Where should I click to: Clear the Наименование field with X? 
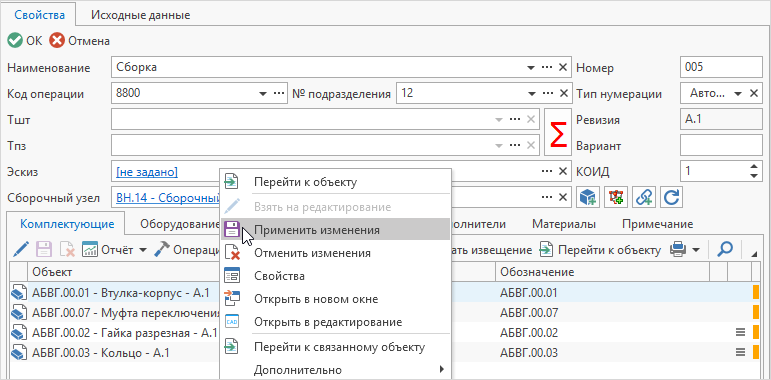[563, 67]
